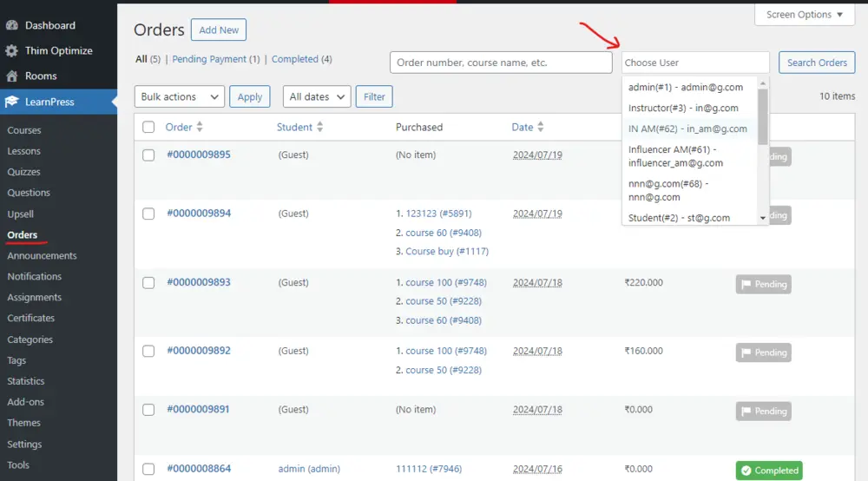The height and width of the screenshot is (481, 868).
Task: Open the Bulk actions dropdown
Action: [x=180, y=96]
